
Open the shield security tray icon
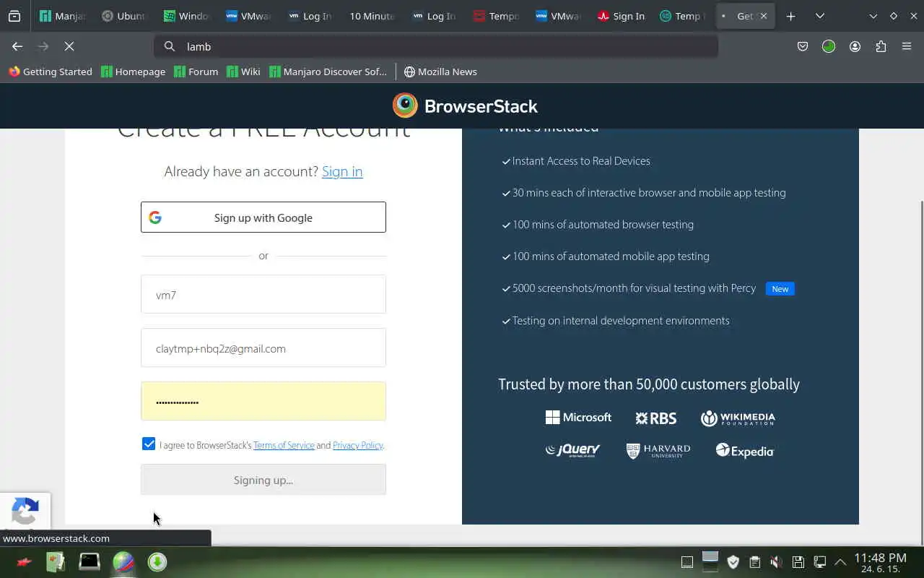pyautogui.click(x=733, y=561)
